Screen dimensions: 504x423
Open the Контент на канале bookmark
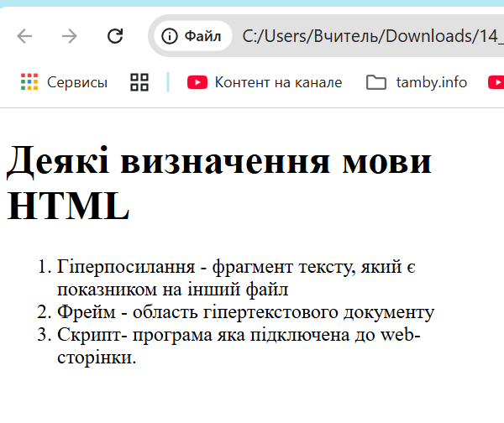(x=278, y=81)
